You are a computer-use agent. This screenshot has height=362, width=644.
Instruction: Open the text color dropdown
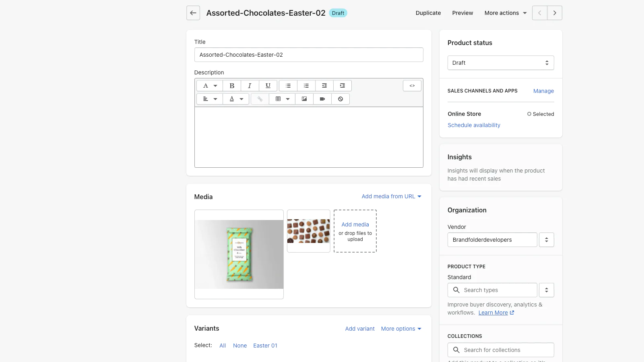point(236,99)
